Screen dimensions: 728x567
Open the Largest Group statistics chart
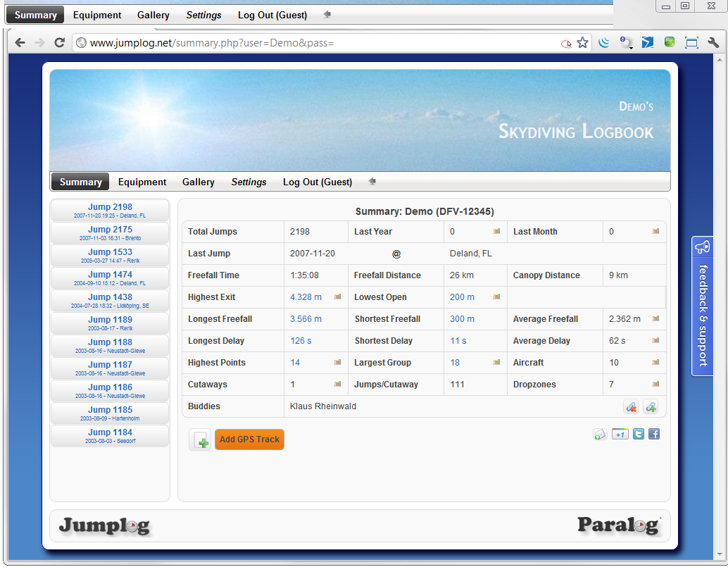pyautogui.click(x=496, y=363)
